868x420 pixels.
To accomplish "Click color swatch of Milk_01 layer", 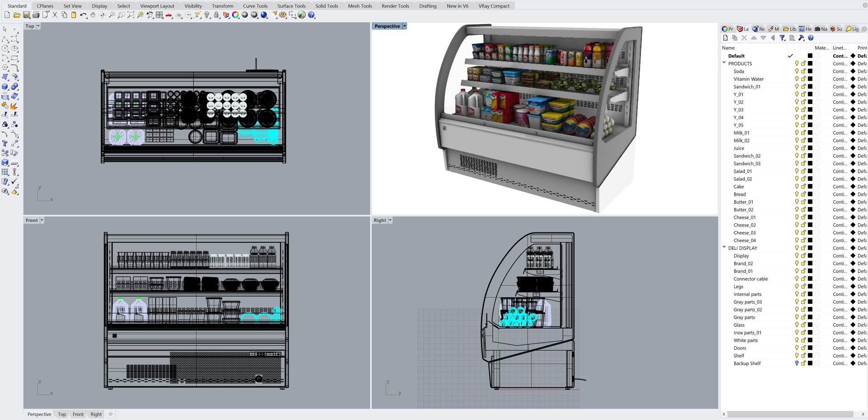I will 810,132.
